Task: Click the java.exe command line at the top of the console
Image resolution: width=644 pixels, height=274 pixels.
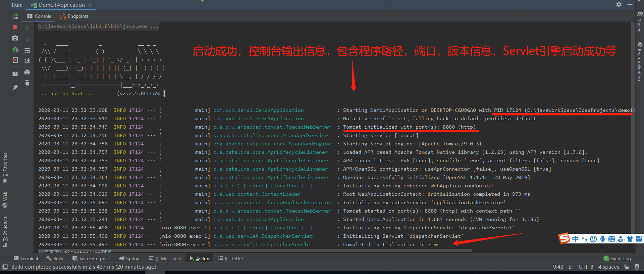Action: pyautogui.click(x=98, y=26)
